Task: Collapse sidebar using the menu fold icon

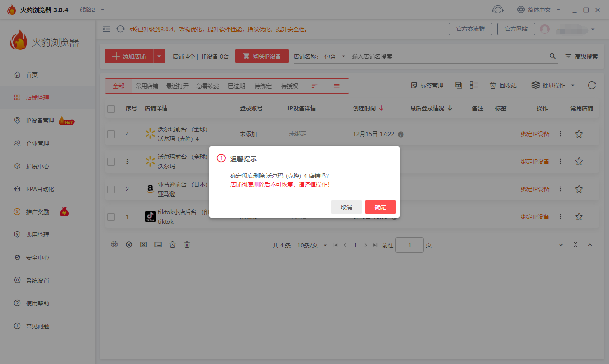Action: pos(107,29)
